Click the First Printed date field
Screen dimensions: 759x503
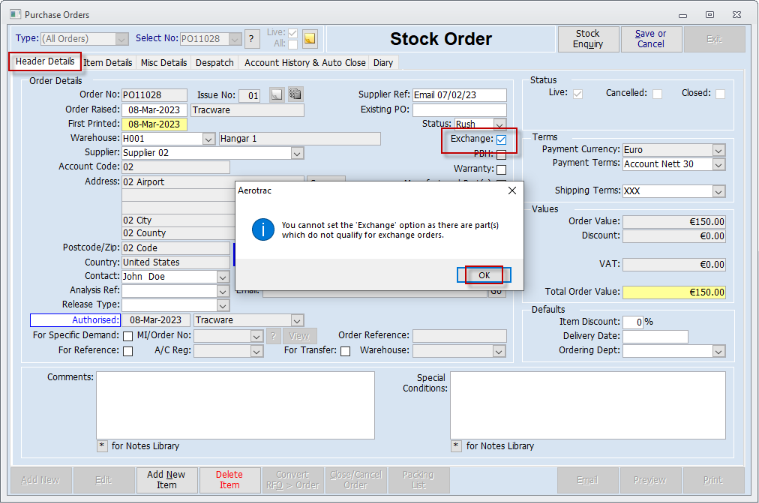point(154,124)
